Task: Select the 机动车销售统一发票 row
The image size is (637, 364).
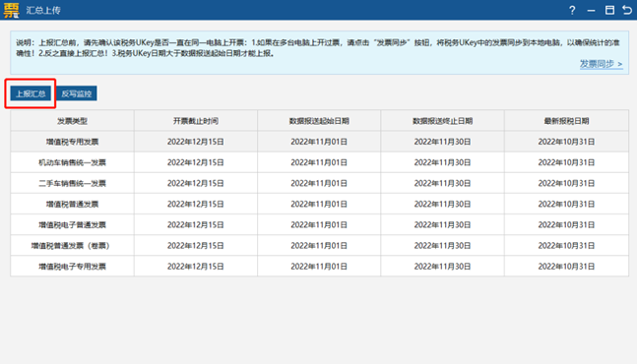Action: (x=319, y=162)
